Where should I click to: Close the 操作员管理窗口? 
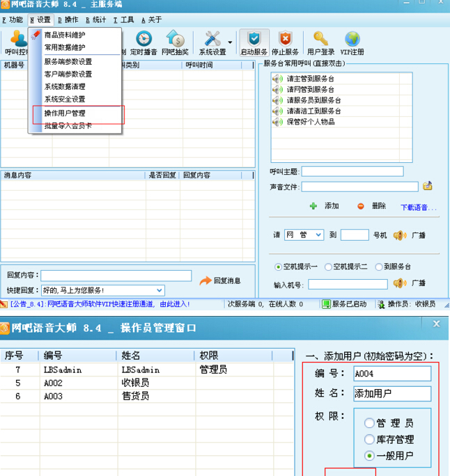click(x=436, y=324)
